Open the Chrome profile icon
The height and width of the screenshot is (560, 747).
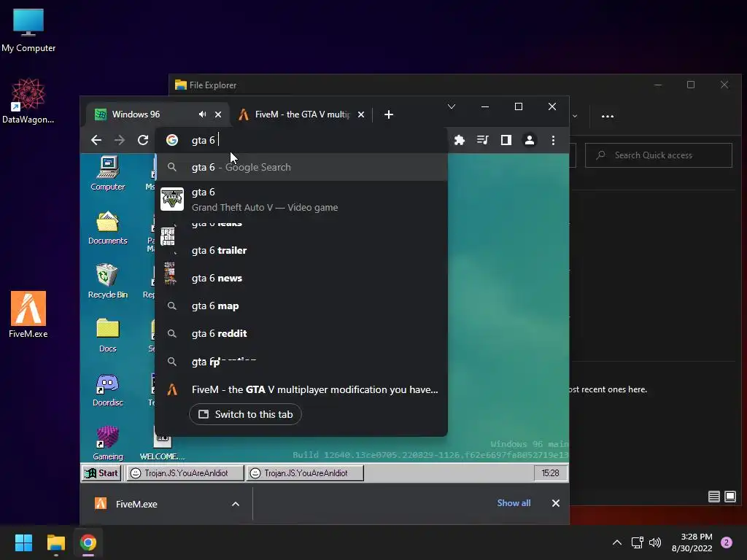(530, 140)
